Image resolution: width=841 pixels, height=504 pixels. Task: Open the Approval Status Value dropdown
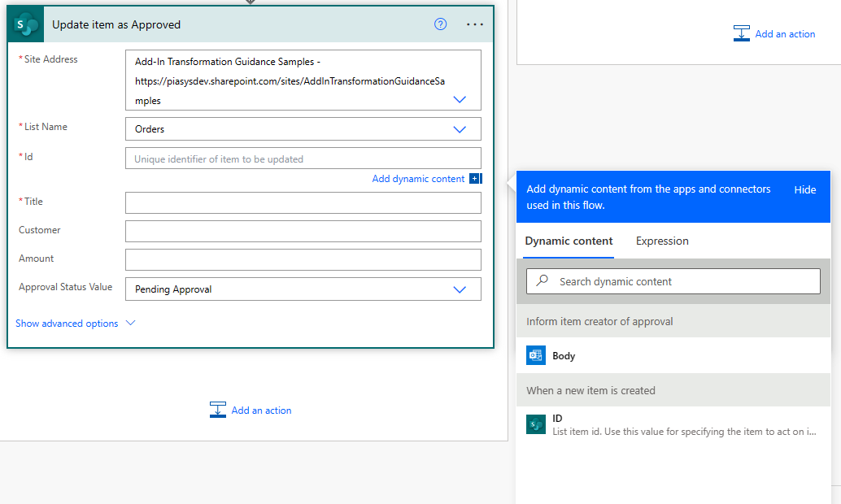click(460, 289)
